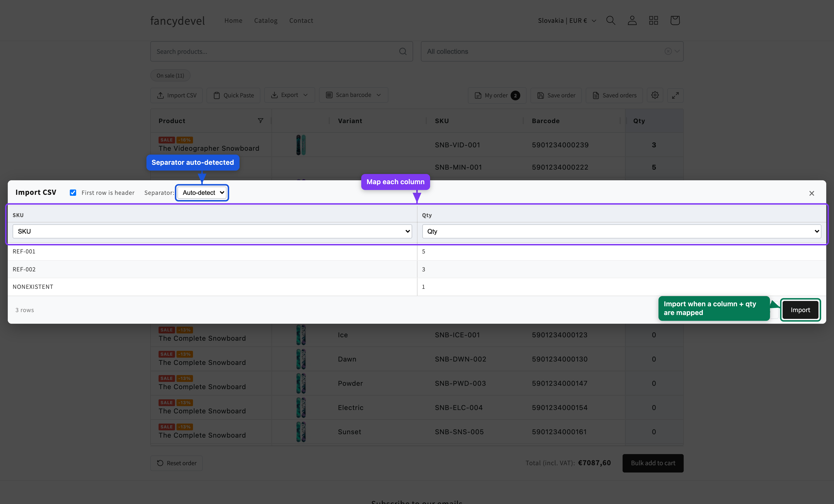Click the Reset order button
The width and height of the screenshot is (834, 504).
tap(176, 463)
